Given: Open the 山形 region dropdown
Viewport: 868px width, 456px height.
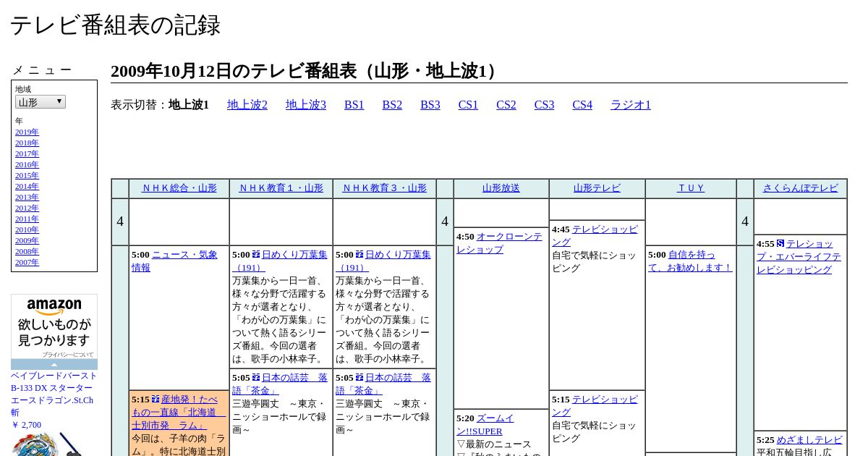Looking at the screenshot, I should tap(41, 102).
